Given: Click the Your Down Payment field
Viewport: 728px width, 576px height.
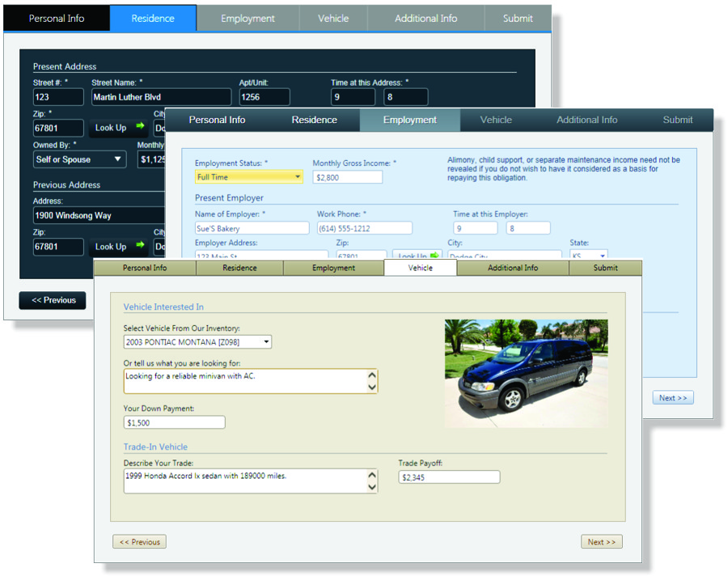Looking at the screenshot, I should (x=173, y=421).
